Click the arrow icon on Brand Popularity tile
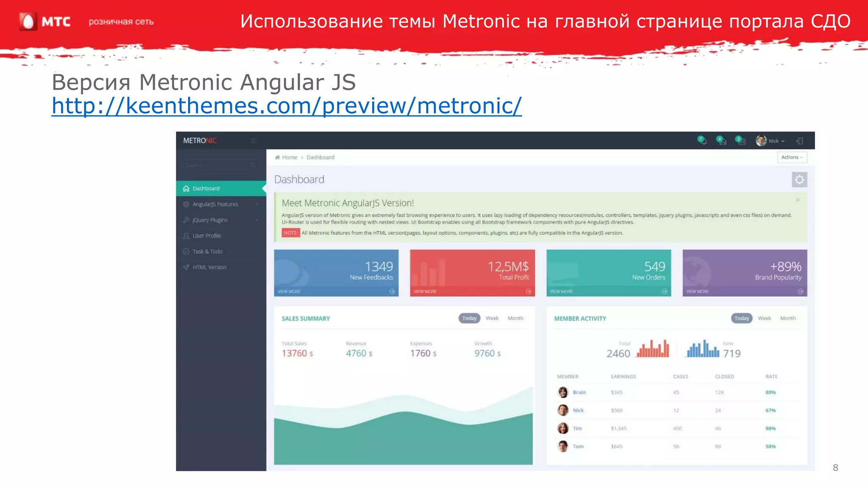The width and height of the screenshot is (868, 488). 801,291
